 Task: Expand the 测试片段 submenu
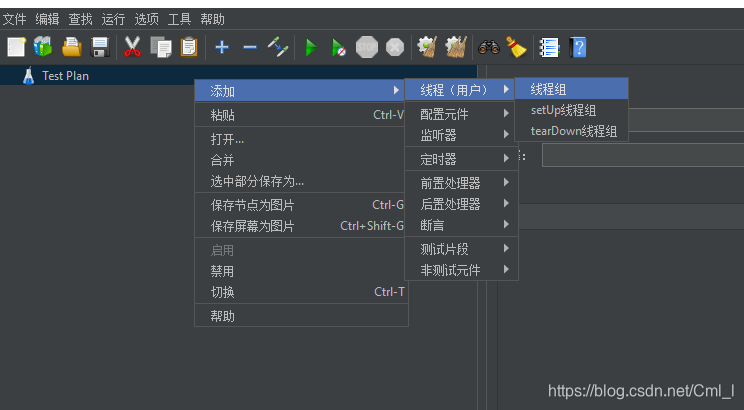point(460,249)
